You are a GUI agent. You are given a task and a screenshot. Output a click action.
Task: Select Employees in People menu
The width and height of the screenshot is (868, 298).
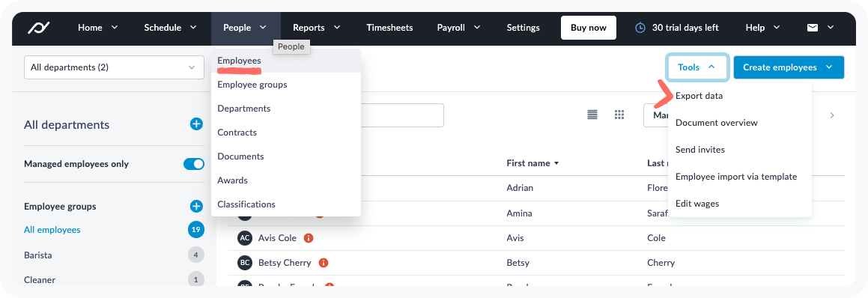[x=285, y=61]
